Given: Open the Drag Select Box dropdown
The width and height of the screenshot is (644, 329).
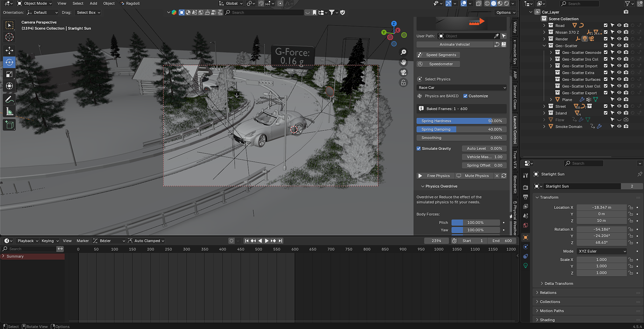Looking at the screenshot, I should 88,13.
